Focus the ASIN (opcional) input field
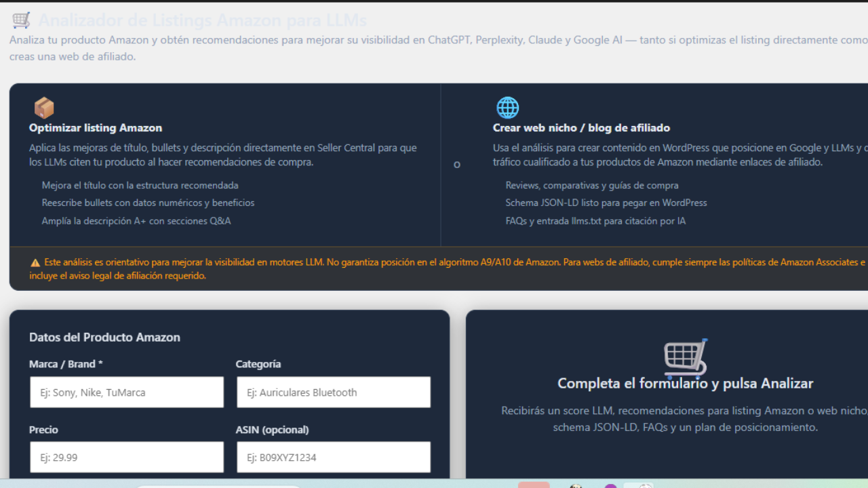This screenshot has height=488, width=868. [334, 457]
